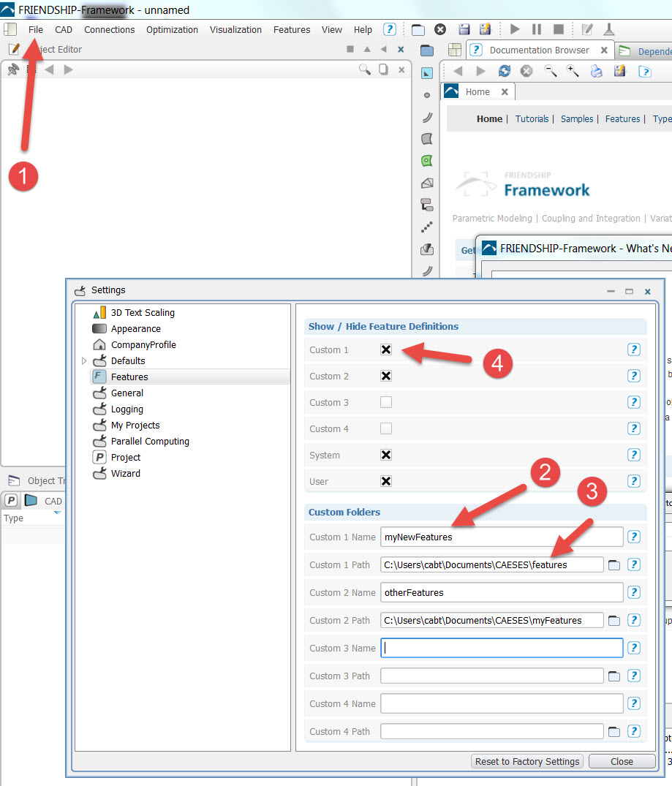Select CompanyProfile in settings list
This screenshot has width=672, height=786.
click(143, 344)
